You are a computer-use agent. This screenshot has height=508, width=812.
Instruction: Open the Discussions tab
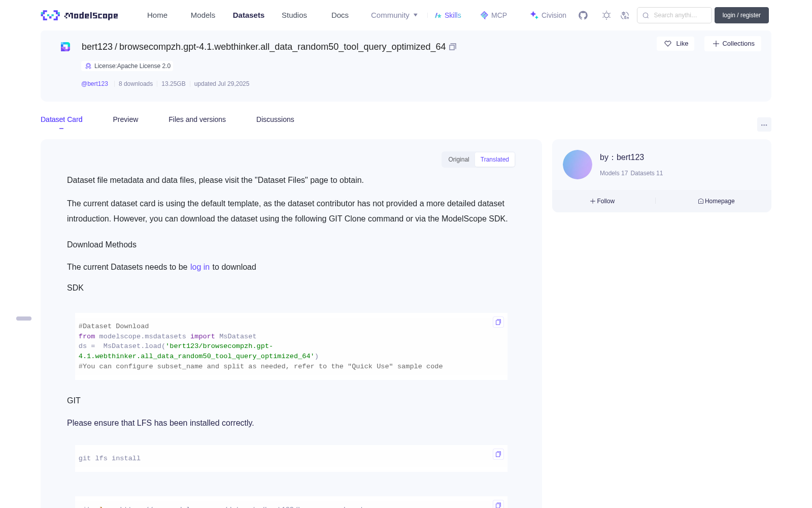[x=275, y=119]
